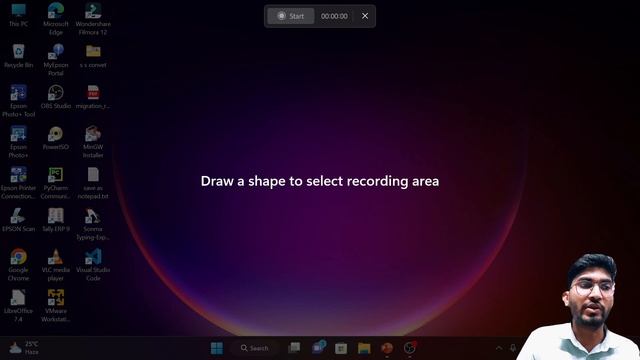Select OBS Studio desktop shortcut
Screen dimensions: 640x360
coord(56,97)
